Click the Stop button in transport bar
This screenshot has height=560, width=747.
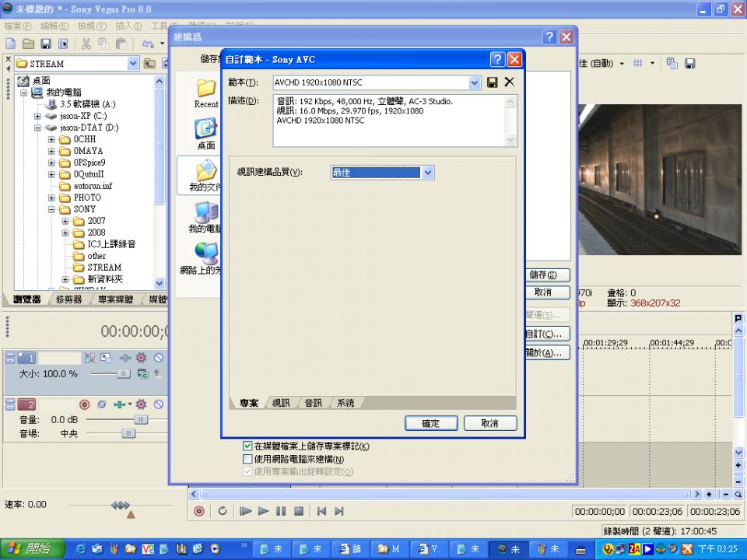click(x=299, y=511)
